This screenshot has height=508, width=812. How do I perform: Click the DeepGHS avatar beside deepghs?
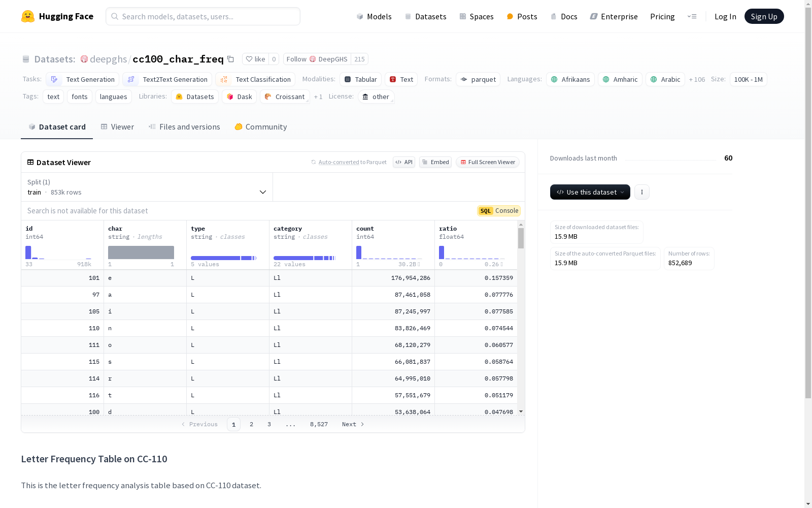[x=84, y=59]
